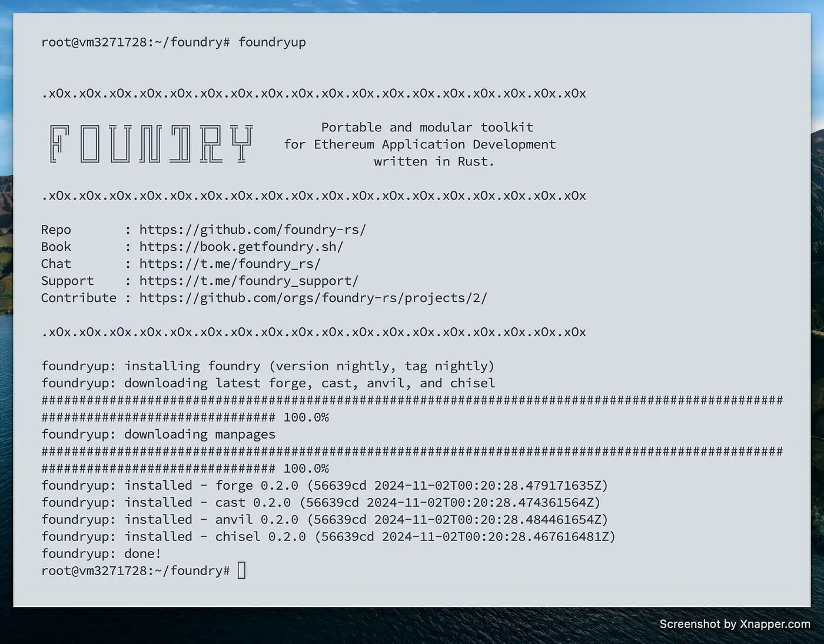Select the installed forge 0.2.0 line
The height and width of the screenshot is (644, 824).
[324, 485]
